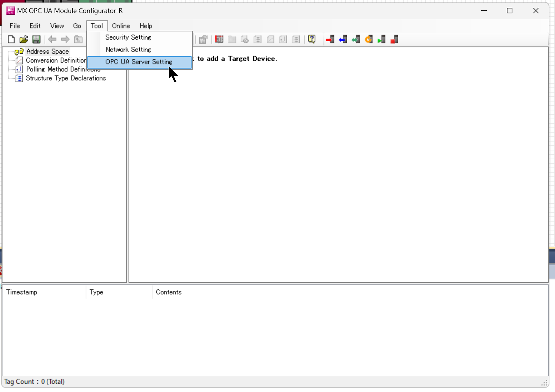555x392 pixels.
Task: Click the orange circular arrow toolbar icon
Action: pyautogui.click(x=369, y=39)
